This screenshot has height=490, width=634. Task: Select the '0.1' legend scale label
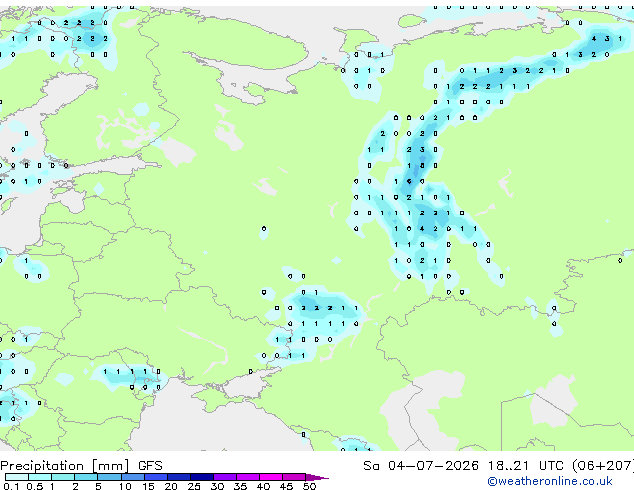(11, 486)
